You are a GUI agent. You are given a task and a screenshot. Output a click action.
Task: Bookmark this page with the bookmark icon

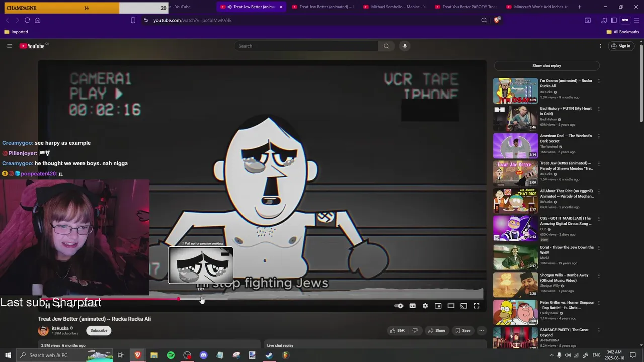click(x=133, y=20)
